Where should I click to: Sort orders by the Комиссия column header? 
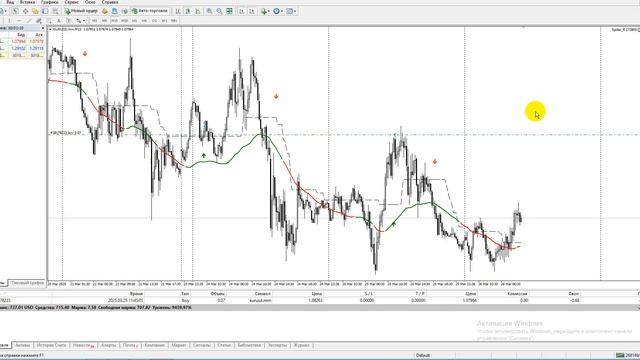(x=517, y=293)
